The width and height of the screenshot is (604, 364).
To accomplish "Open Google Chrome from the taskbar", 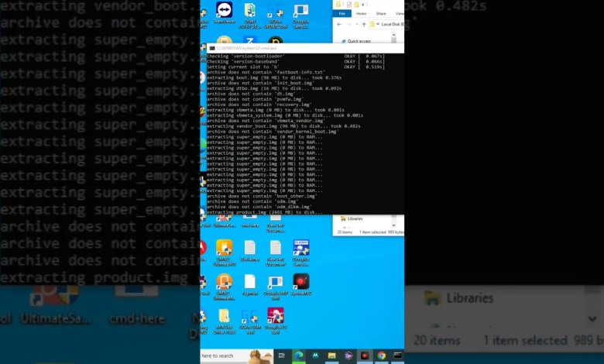I will point(381,355).
